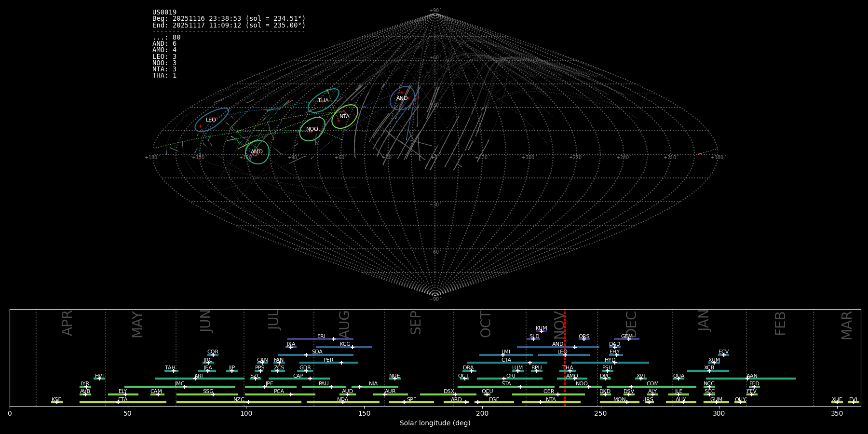Image resolution: width=868 pixels, height=434 pixels.
Task: Click the SDA shower label in the timeline
Action: pyautogui.click(x=317, y=352)
